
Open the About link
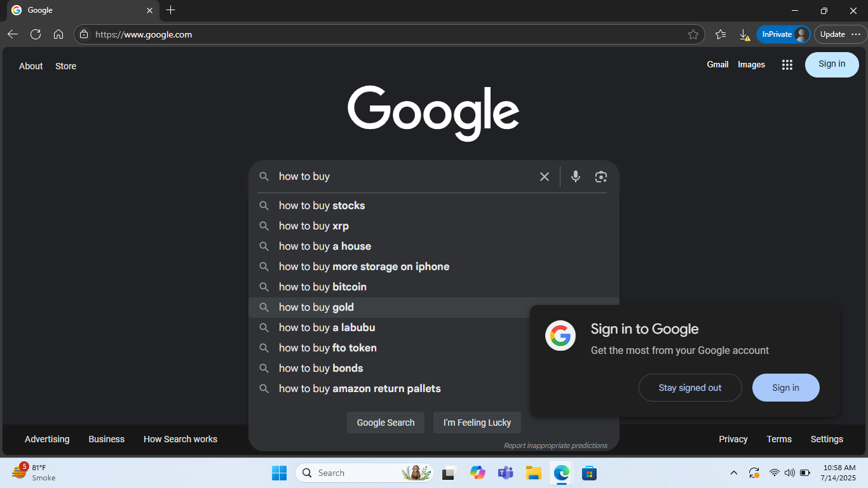click(31, 66)
